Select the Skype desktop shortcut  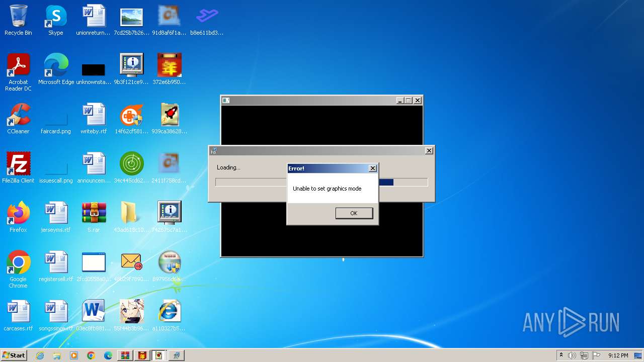point(56,21)
